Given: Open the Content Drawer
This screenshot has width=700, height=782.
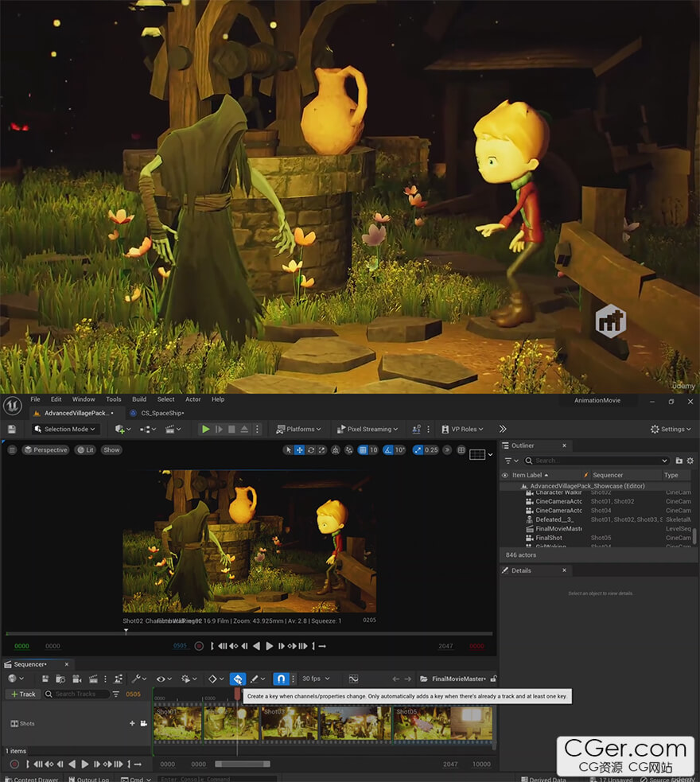Looking at the screenshot, I should click(31, 779).
